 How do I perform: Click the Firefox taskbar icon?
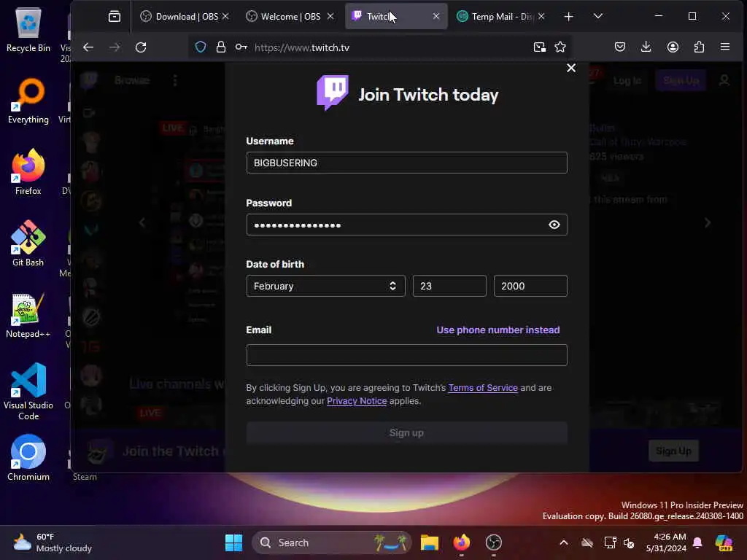pos(461,542)
